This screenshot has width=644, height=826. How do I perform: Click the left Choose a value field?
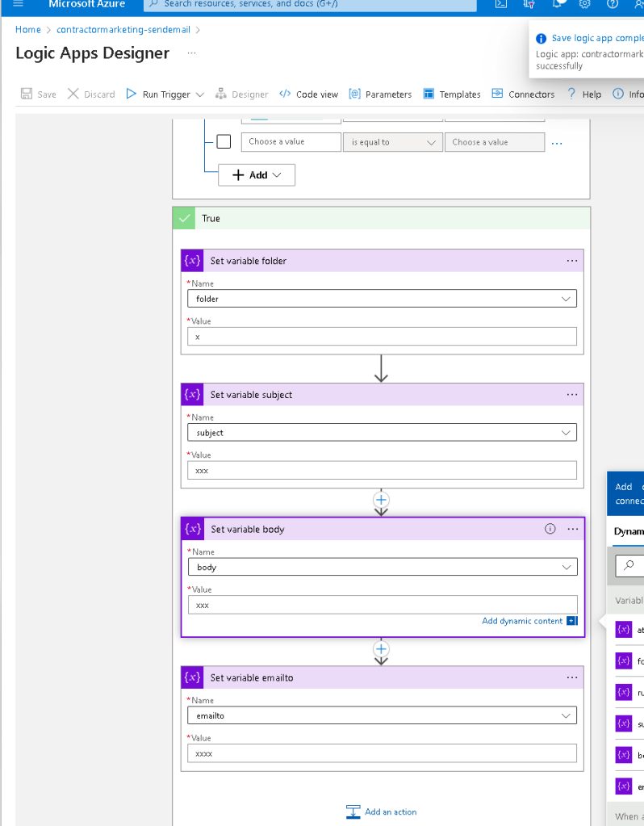(x=291, y=142)
